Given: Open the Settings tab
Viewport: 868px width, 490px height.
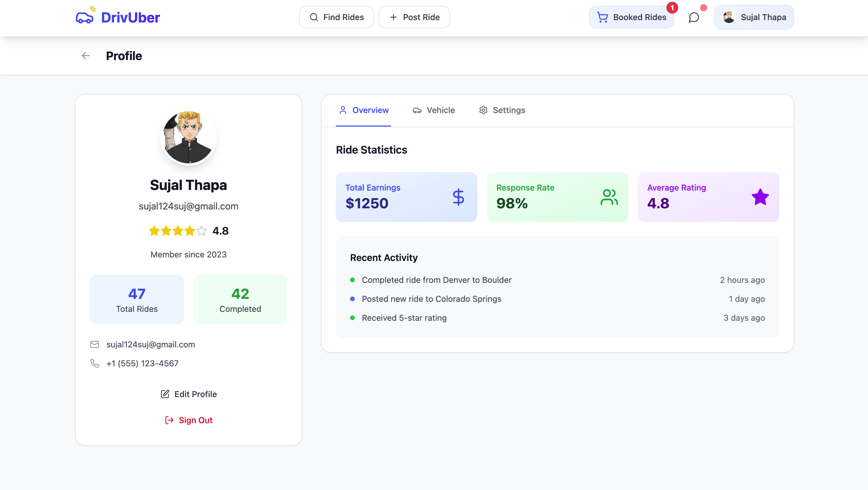Looking at the screenshot, I should pyautogui.click(x=502, y=110).
